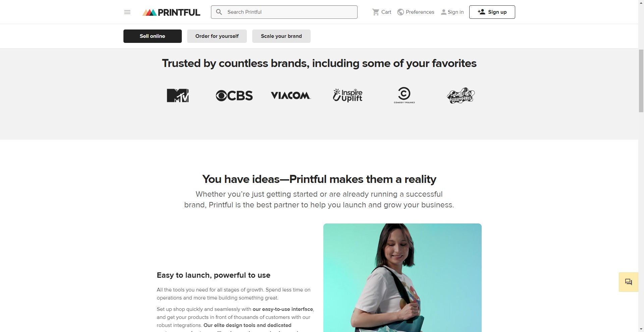Click the Sign up button
The height and width of the screenshot is (332, 644).
point(492,12)
